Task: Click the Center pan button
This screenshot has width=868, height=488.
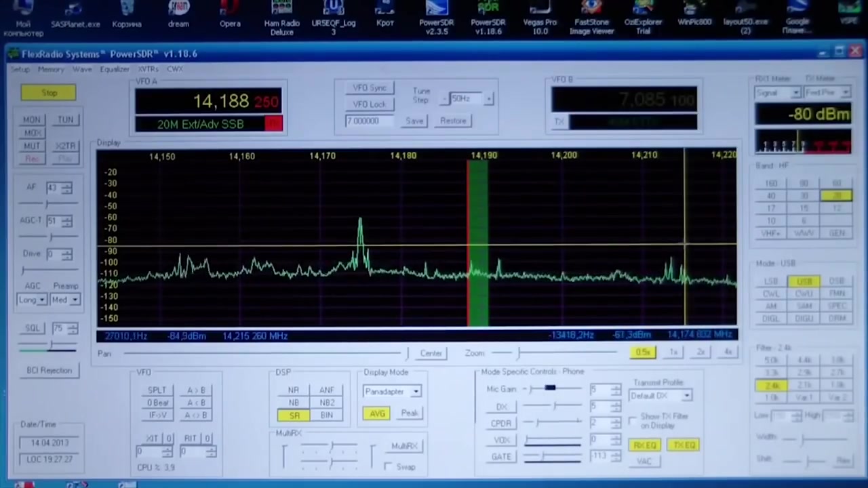Action: tap(431, 353)
